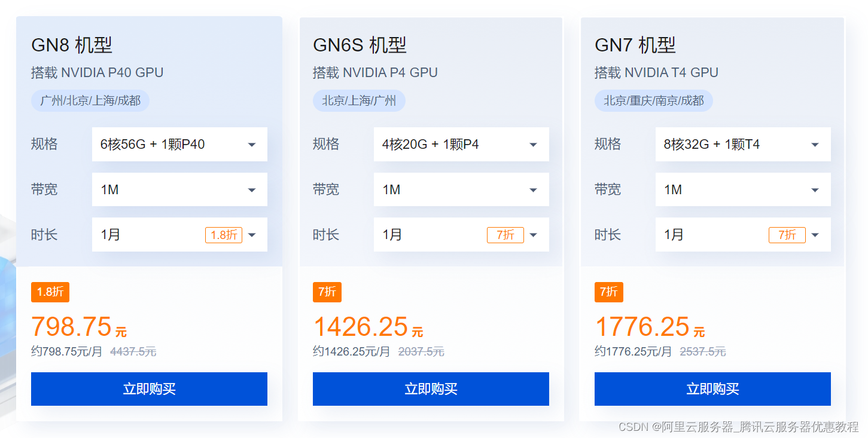Click the strikethrough original price 2537.5元
This screenshot has width=868, height=438.
[703, 352]
